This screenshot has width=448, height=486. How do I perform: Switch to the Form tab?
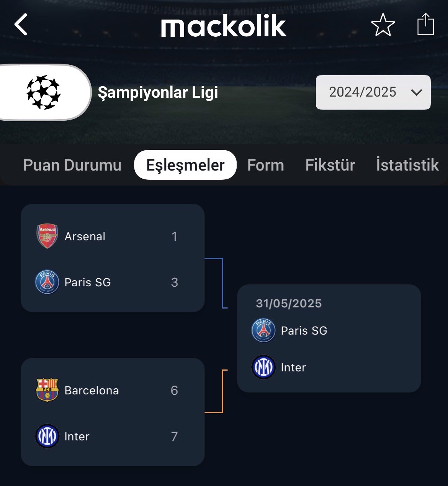[266, 165]
